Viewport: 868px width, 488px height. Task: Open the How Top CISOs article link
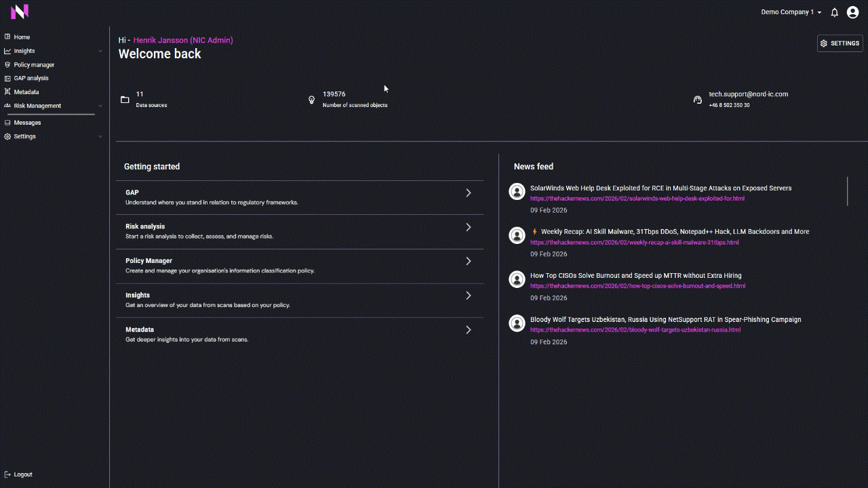(x=637, y=286)
